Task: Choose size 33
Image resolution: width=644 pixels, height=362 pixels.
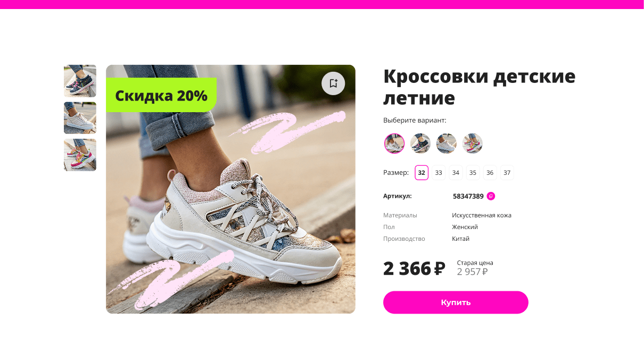Action: click(x=439, y=173)
